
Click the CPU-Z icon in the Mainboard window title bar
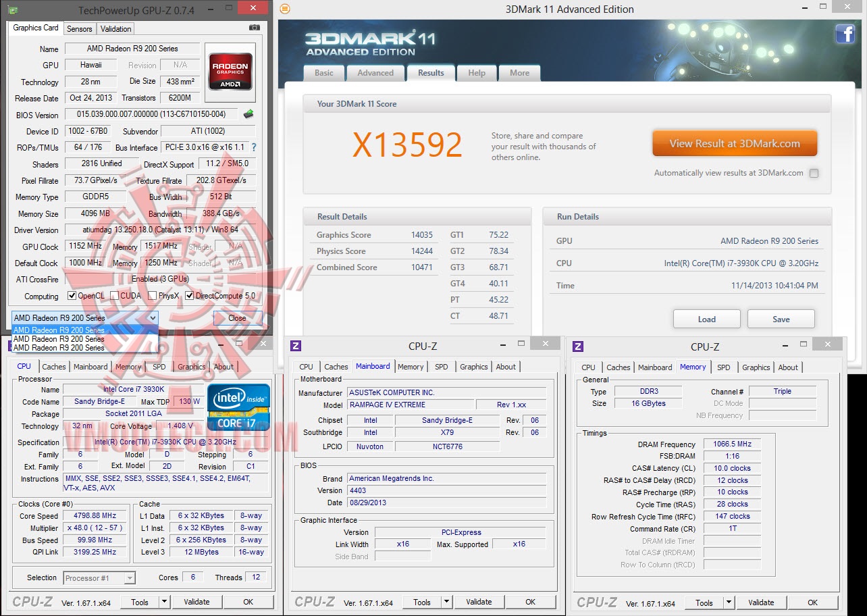click(296, 346)
